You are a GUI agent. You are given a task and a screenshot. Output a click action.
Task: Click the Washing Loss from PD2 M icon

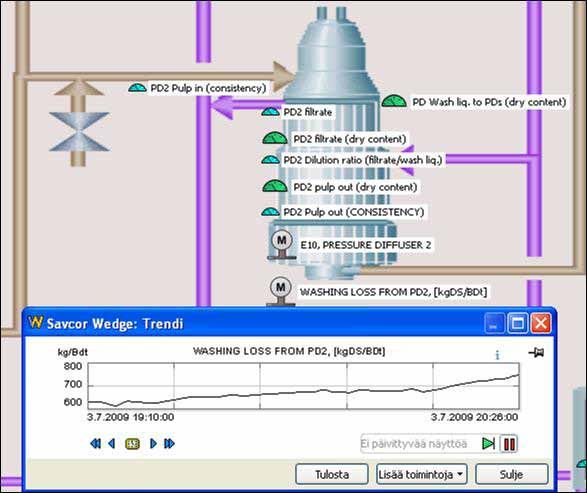281,291
